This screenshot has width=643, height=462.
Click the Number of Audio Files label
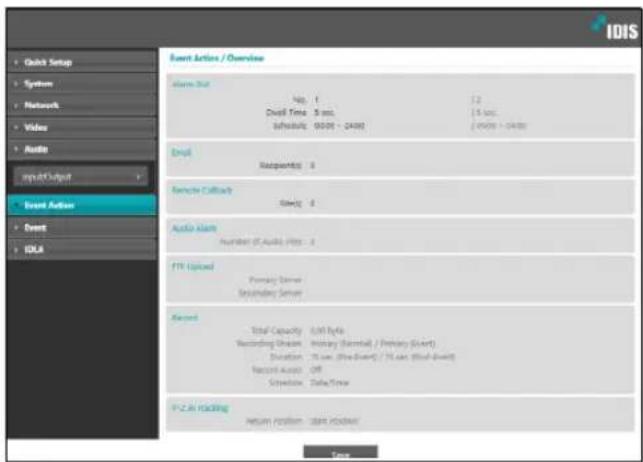tap(261, 242)
